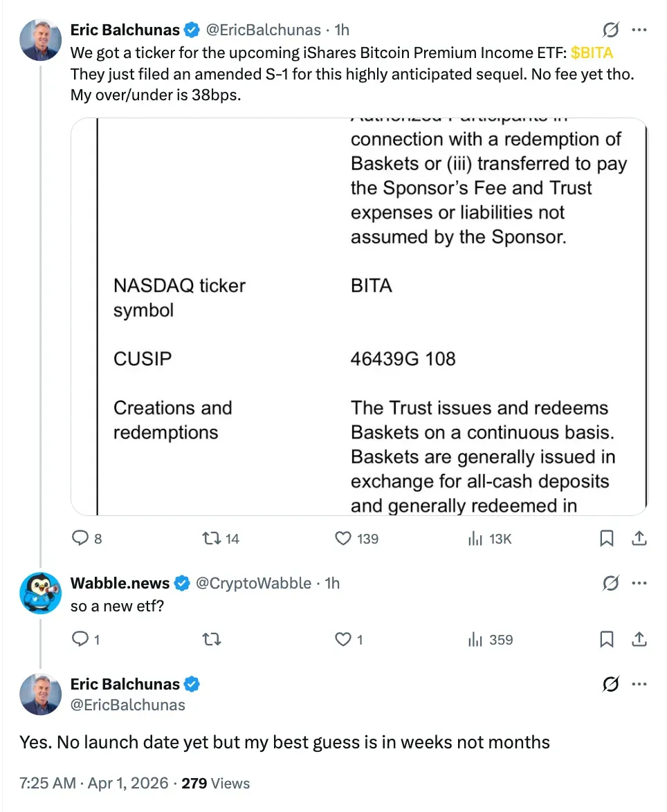667x812 pixels.
Task: Like the tweet with 139 likes
Action: pyautogui.click(x=344, y=538)
